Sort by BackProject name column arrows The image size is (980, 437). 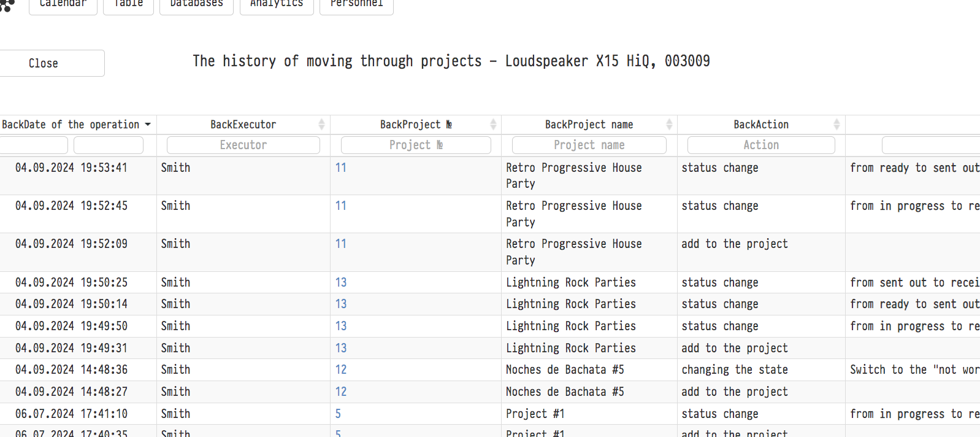point(669,125)
